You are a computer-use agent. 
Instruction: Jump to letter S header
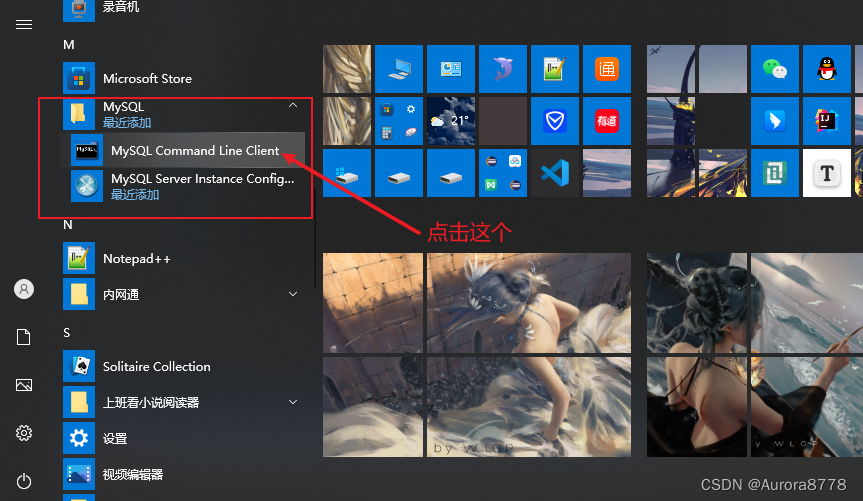point(67,333)
